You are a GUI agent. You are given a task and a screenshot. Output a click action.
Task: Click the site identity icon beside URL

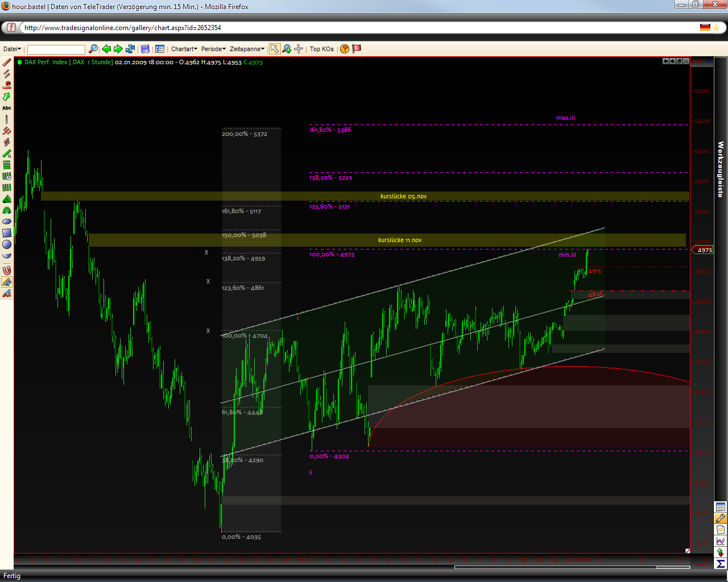pos(11,27)
